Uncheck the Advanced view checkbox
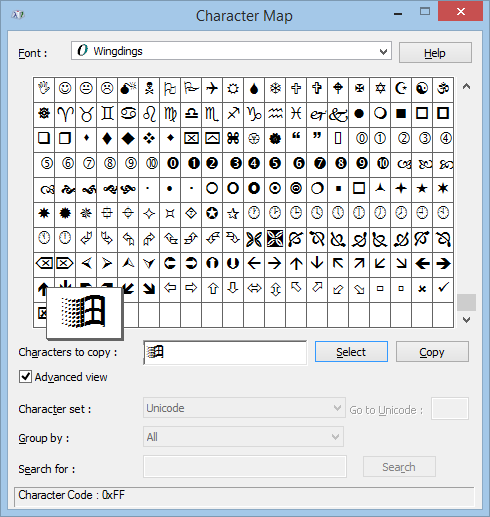Viewport: 490px width, 517px height. click(25, 377)
